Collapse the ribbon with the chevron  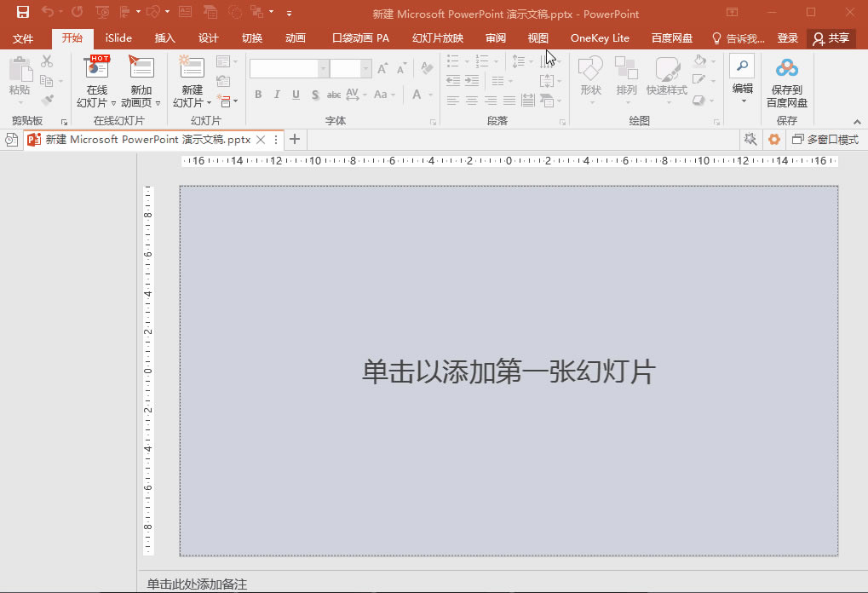tap(857, 121)
